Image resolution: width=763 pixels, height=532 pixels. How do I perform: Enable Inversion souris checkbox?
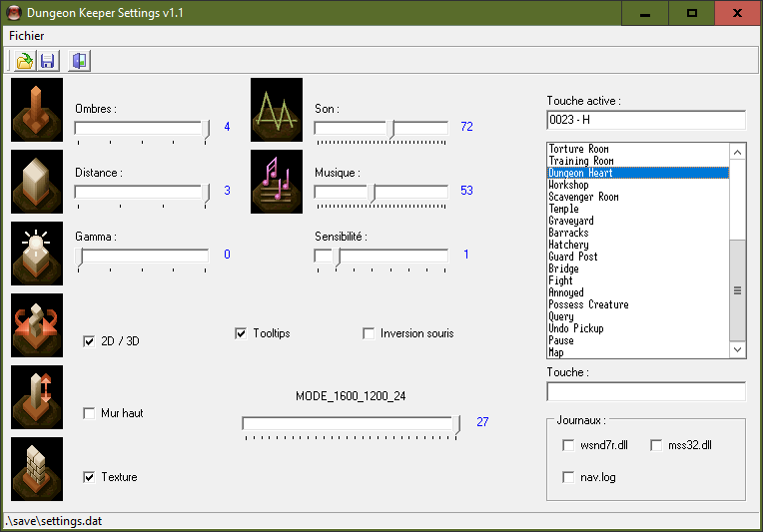coord(369,333)
